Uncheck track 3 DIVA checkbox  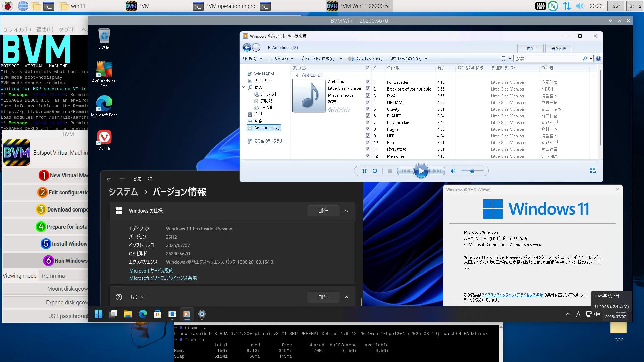coord(368,96)
